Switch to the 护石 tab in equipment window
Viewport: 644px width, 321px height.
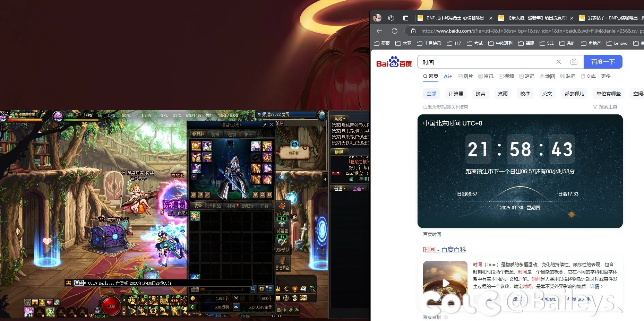[248, 135]
